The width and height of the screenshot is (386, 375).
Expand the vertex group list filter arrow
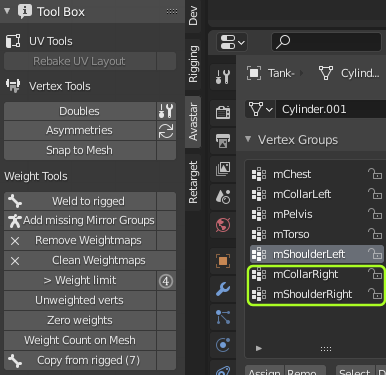(x=259, y=348)
